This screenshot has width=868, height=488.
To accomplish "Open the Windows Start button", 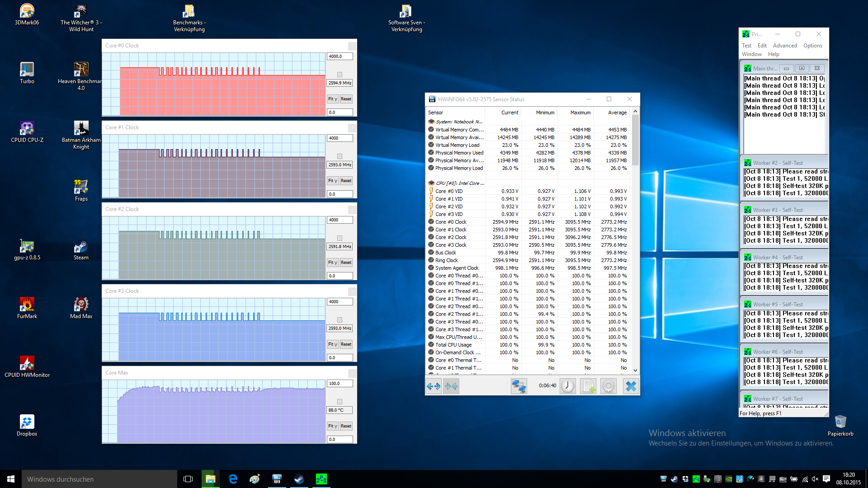I will 11,479.
